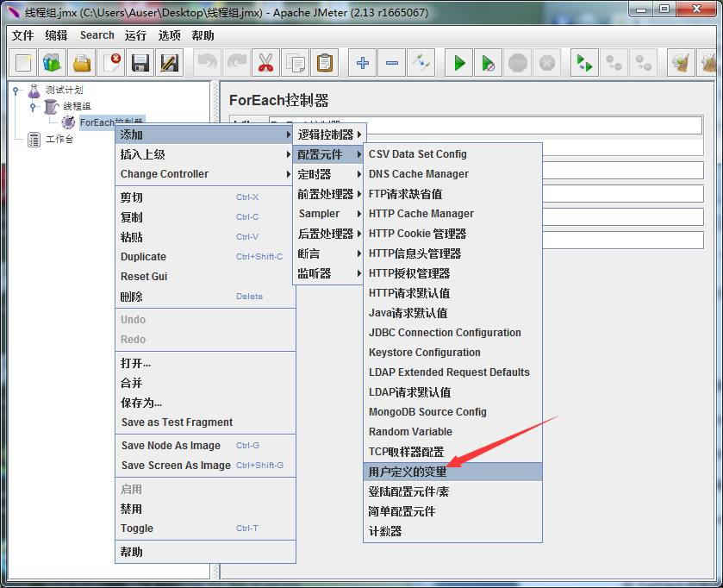Expand the 插入上级 submenu
The height and width of the screenshot is (588, 723).
click(x=205, y=154)
